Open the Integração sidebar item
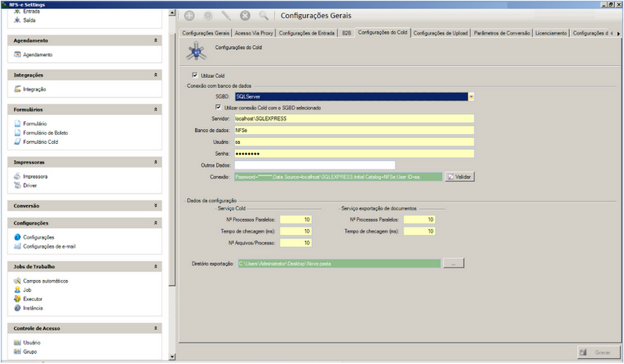The image size is (624, 364). 34,89
